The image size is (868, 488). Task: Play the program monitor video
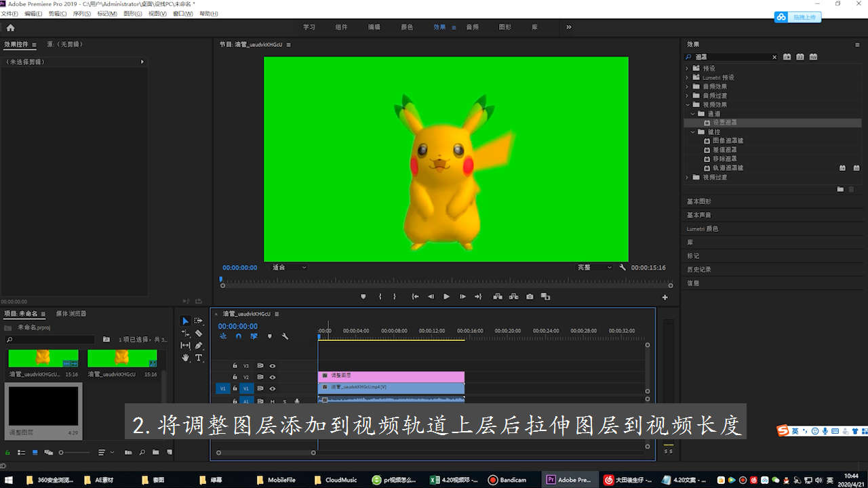pyautogui.click(x=446, y=297)
